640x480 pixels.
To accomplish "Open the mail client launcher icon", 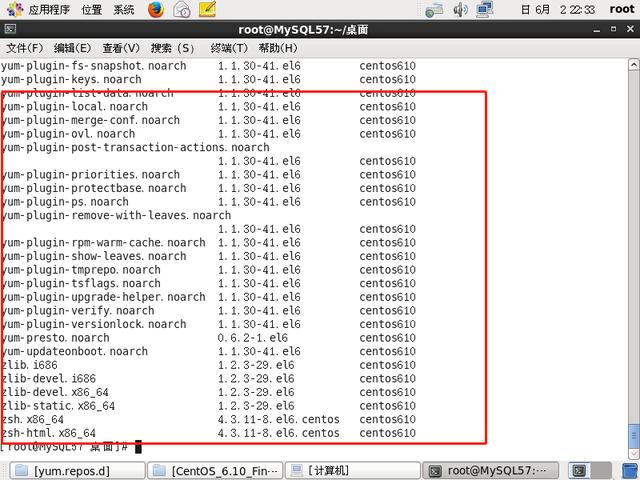I will click(x=182, y=9).
